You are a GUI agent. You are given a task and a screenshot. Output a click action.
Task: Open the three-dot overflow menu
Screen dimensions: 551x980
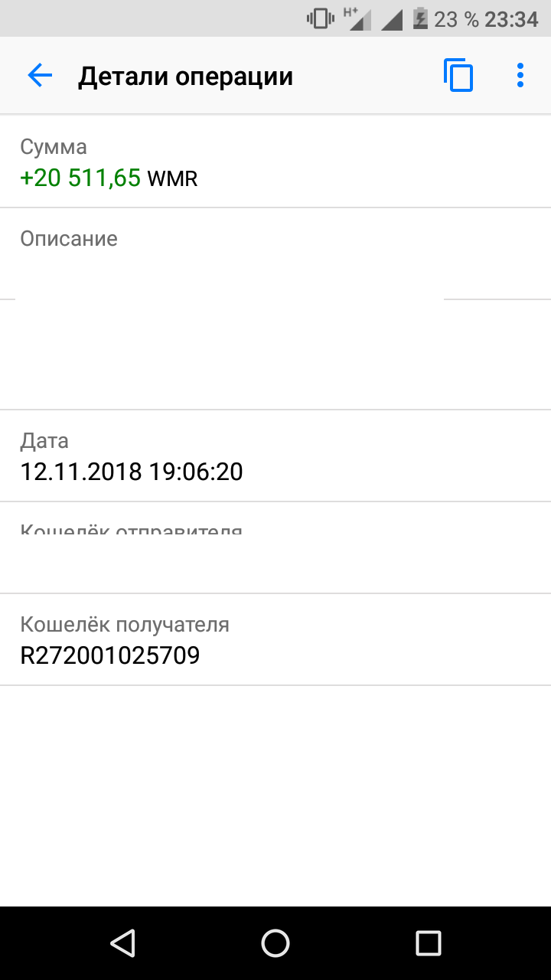coord(520,76)
